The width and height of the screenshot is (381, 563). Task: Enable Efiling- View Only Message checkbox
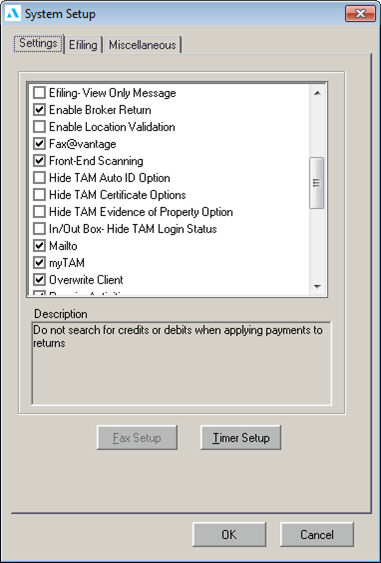click(x=39, y=93)
